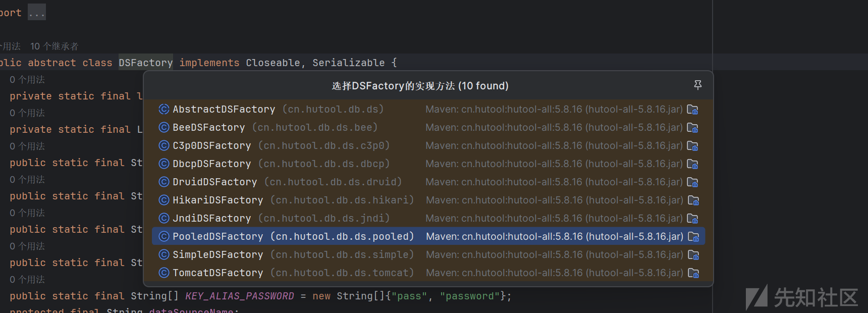Pin the DSFactory implementations popup
868x313 pixels.
coord(698,85)
